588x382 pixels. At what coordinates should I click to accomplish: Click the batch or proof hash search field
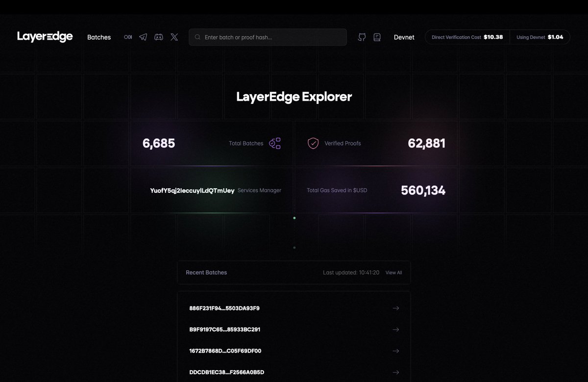(x=268, y=37)
